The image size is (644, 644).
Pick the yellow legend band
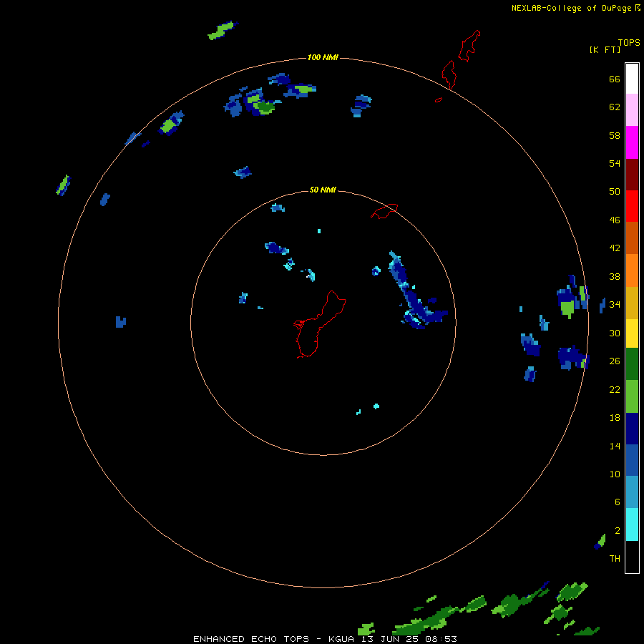(x=632, y=333)
